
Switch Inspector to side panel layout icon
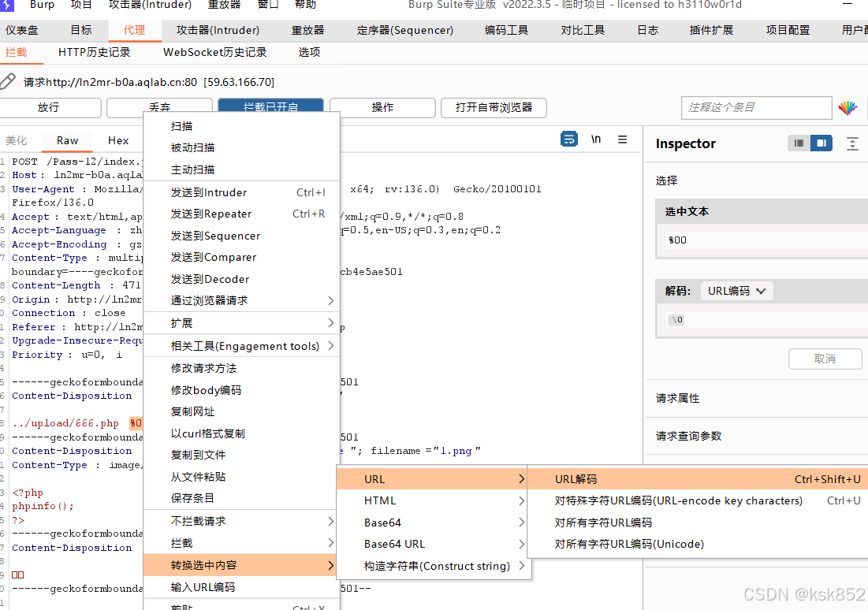821,143
